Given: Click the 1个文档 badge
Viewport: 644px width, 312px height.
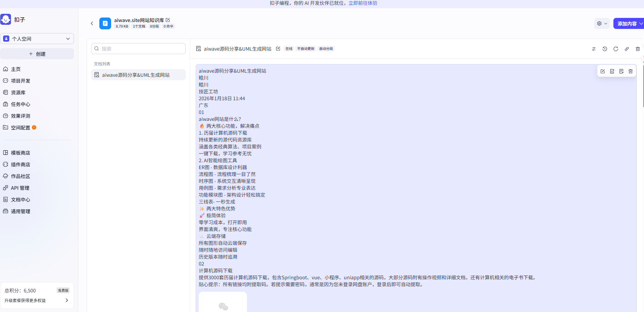Looking at the screenshot, I should click(139, 26).
